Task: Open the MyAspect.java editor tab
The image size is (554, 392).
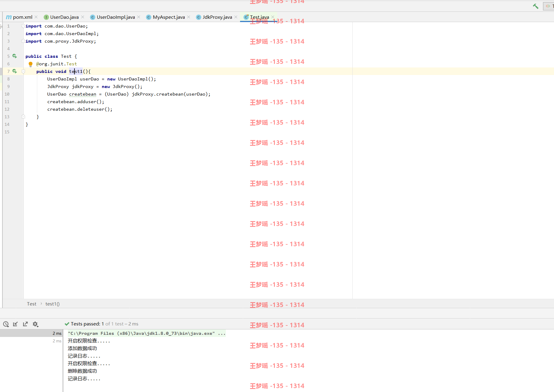Action: (x=169, y=17)
